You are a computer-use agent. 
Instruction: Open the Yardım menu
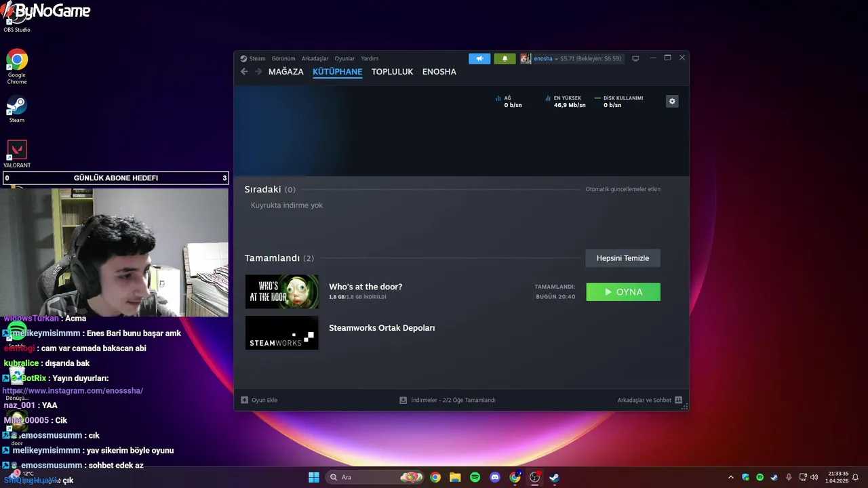tap(370, 58)
